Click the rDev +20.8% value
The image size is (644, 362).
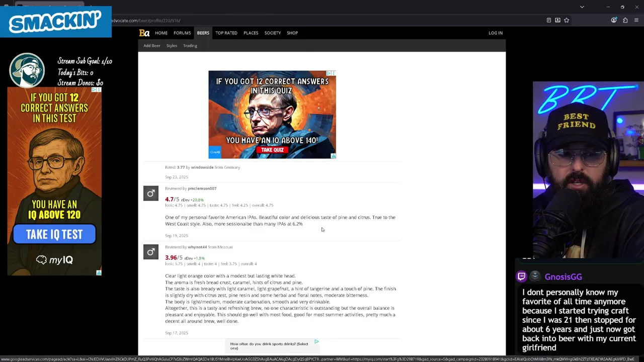pos(193,200)
